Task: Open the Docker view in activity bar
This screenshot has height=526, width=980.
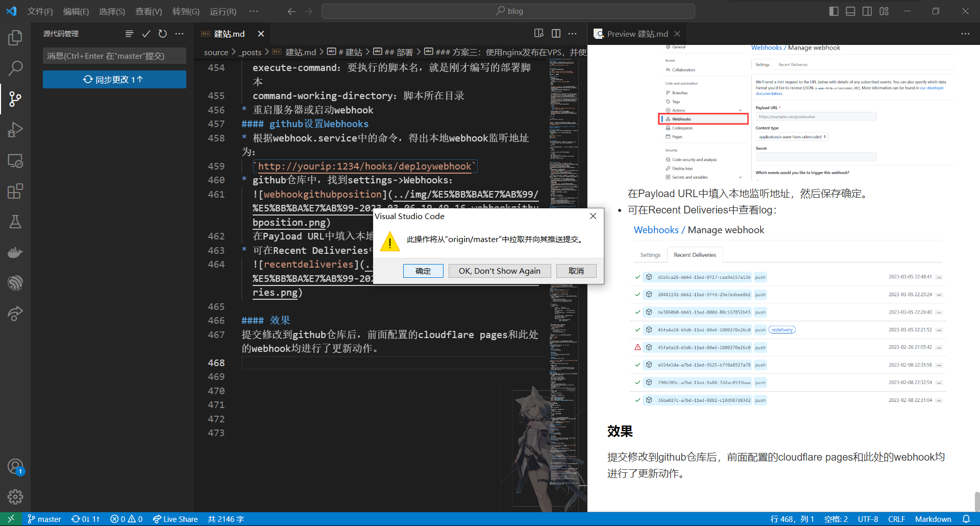Action: click(x=15, y=252)
